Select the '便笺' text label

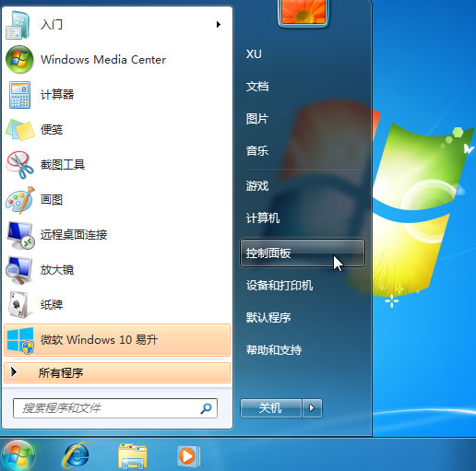(x=52, y=130)
